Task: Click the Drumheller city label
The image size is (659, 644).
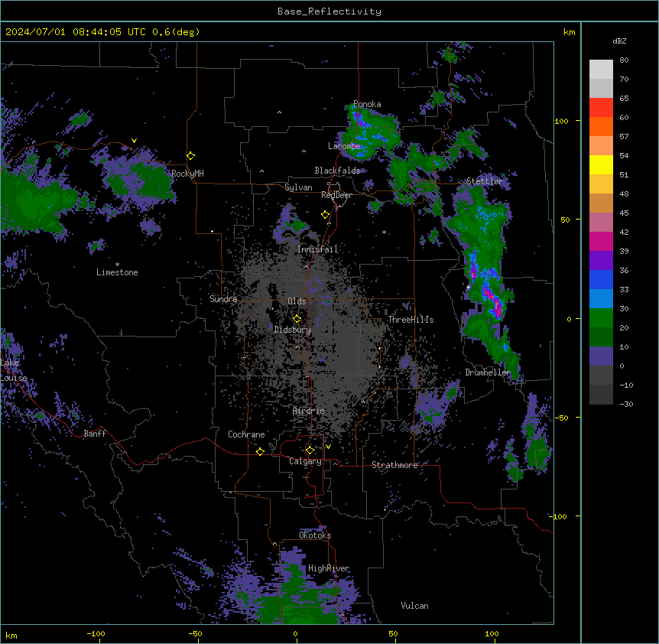Action: (488, 372)
